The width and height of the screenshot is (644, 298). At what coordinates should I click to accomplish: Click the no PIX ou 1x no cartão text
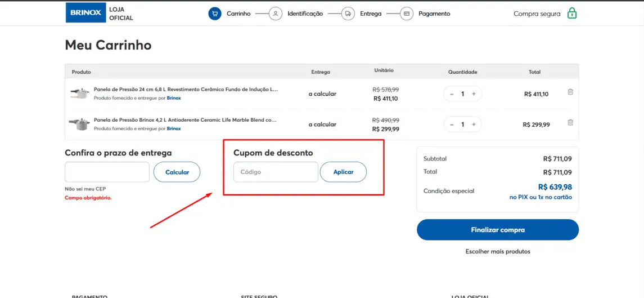(541, 197)
